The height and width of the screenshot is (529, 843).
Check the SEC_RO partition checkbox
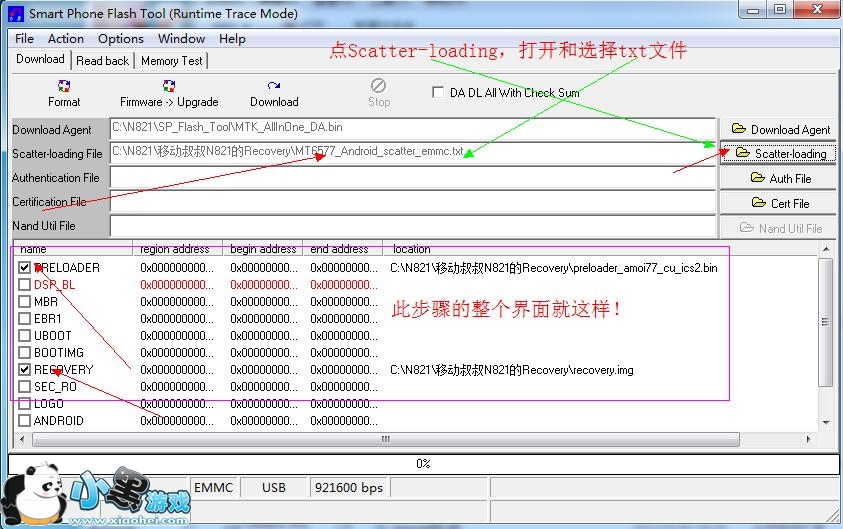point(24,387)
